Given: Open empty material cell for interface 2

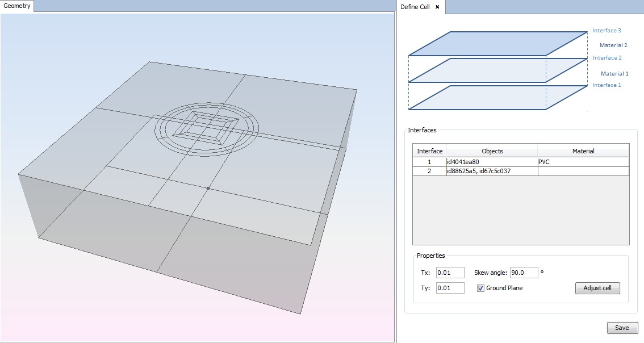Looking at the screenshot, I should [583, 171].
